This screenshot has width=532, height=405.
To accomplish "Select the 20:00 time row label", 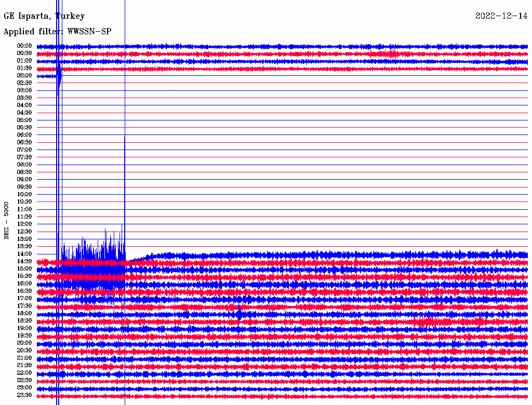I will point(24,343).
